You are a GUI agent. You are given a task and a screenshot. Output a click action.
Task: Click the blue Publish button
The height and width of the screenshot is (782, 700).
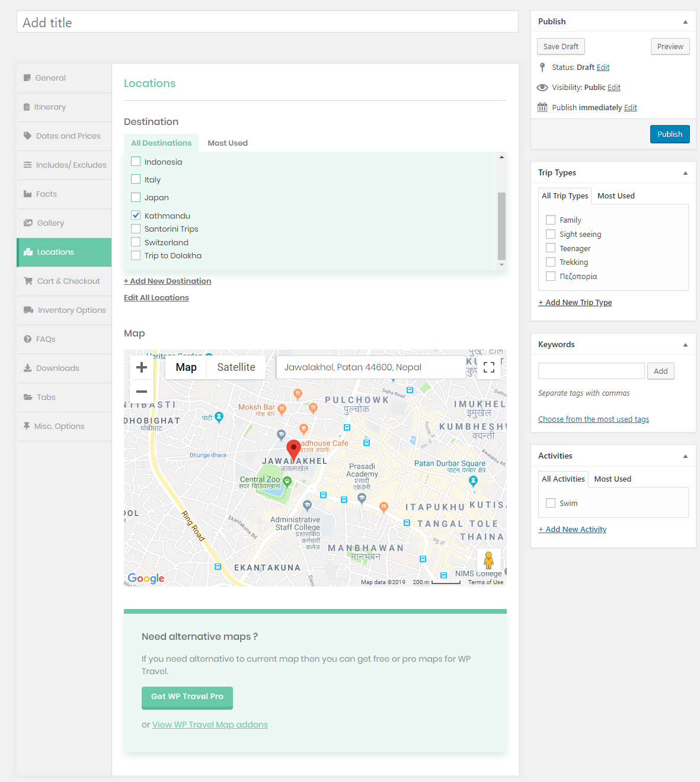coord(669,134)
